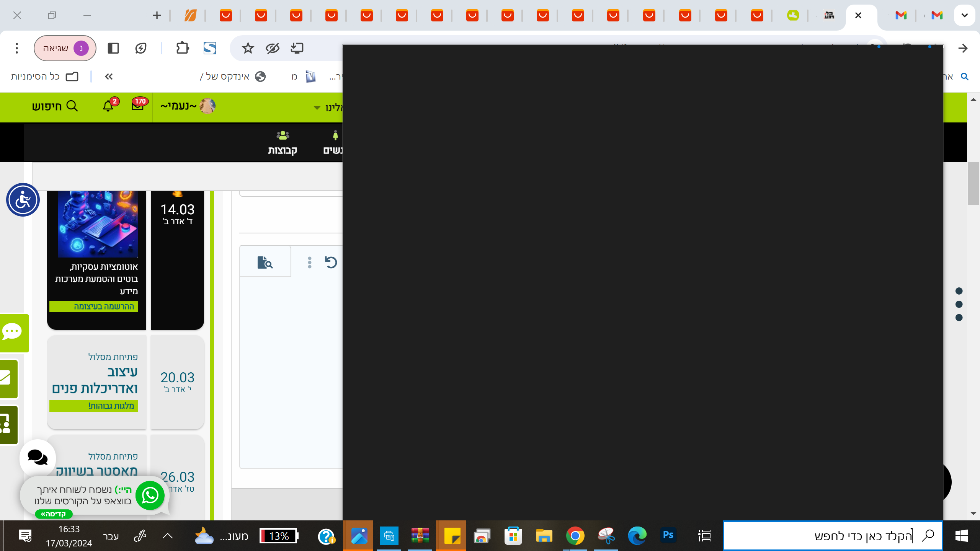Click the Windows taskbar search field
Image resolution: width=980 pixels, height=551 pixels.
tap(833, 536)
